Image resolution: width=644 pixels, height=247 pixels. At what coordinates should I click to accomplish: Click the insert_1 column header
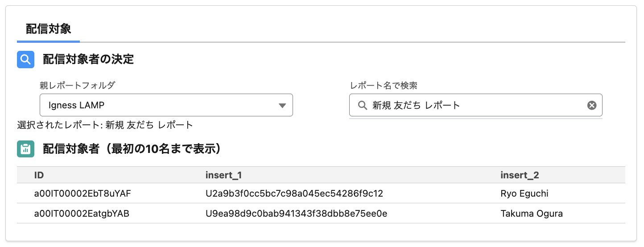223,175
